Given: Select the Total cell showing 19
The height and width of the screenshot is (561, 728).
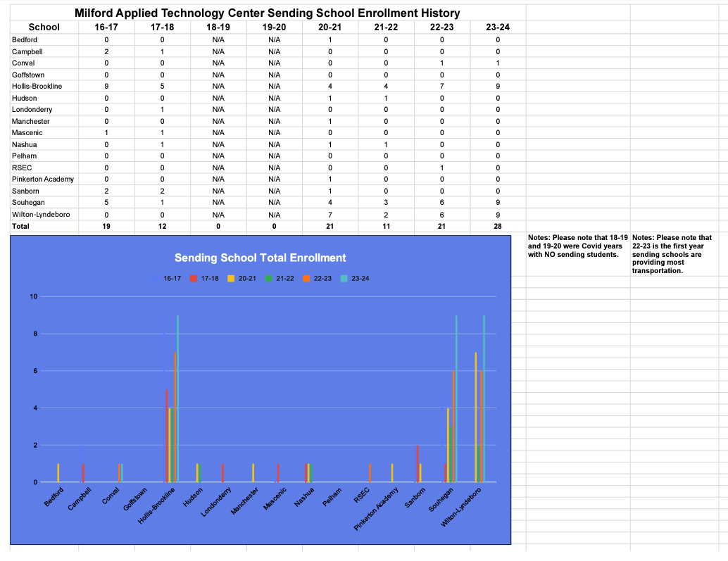Looking at the screenshot, I should pos(106,226).
